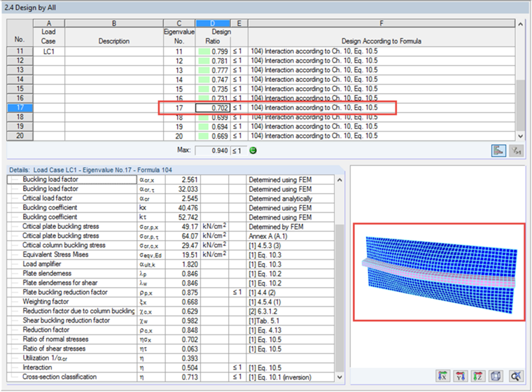Select the Utilization 1/αcr row
The width and height of the screenshot is (532, 392).
(171, 358)
